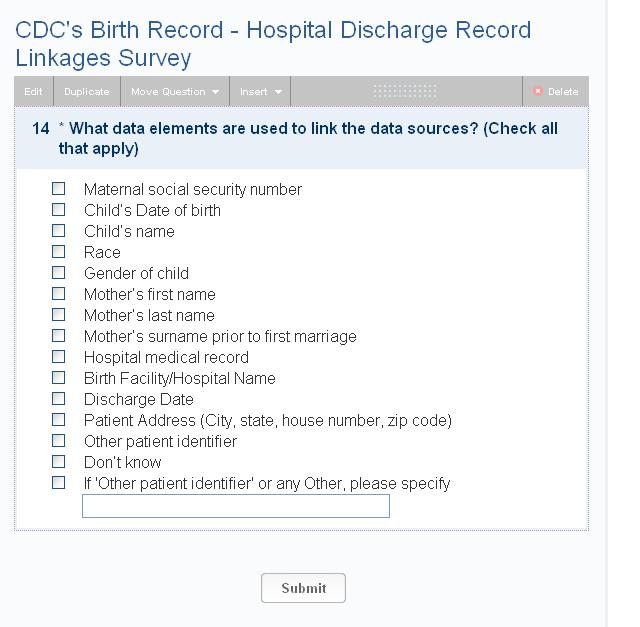The height and width of the screenshot is (627, 640).
Task: Open the Move Question dropdown
Action: pyautogui.click(x=175, y=91)
